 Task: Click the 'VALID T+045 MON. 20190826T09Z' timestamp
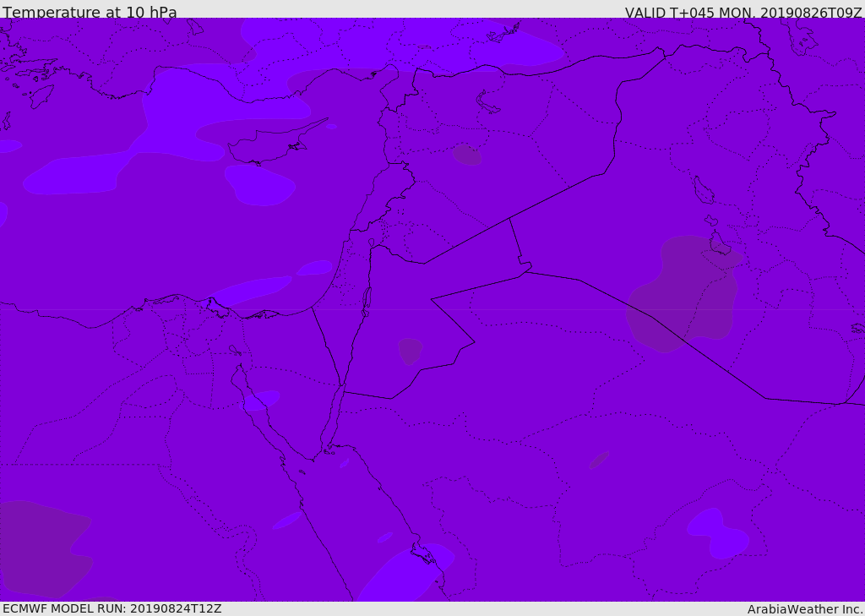point(743,12)
